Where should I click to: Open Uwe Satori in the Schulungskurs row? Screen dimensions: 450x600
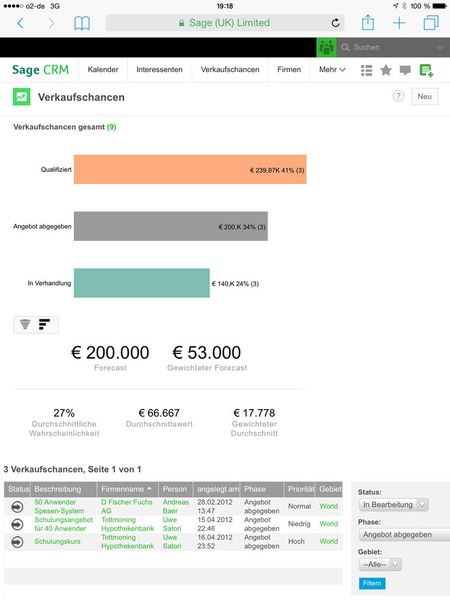172,541
